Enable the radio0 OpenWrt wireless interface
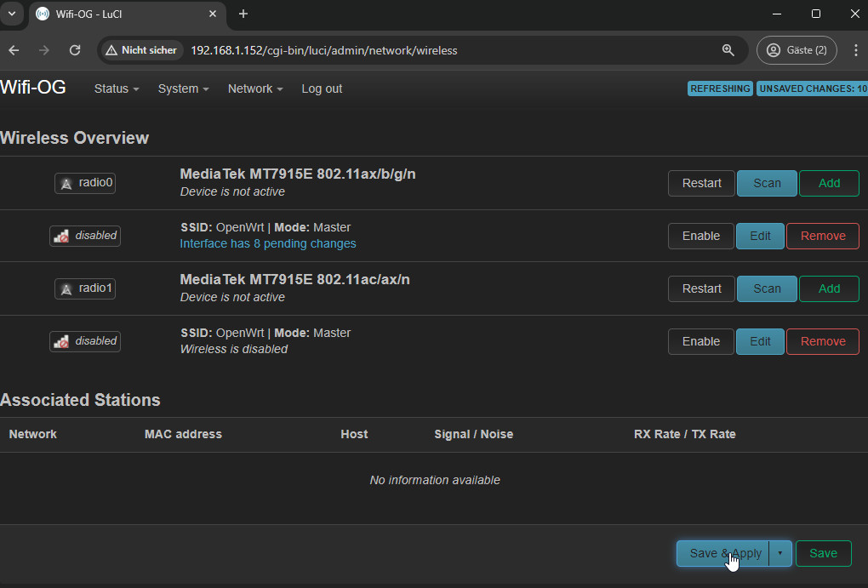The image size is (868, 588). (700, 236)
